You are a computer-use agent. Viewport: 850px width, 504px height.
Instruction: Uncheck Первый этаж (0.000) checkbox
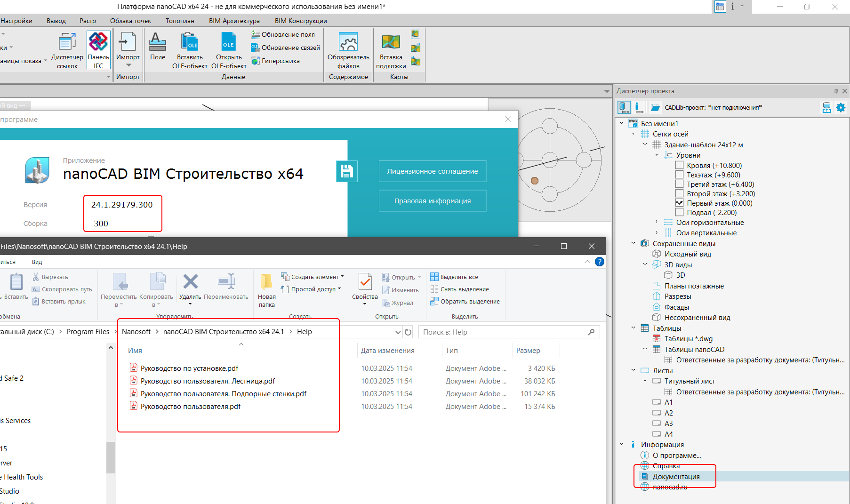click(679, 203)
